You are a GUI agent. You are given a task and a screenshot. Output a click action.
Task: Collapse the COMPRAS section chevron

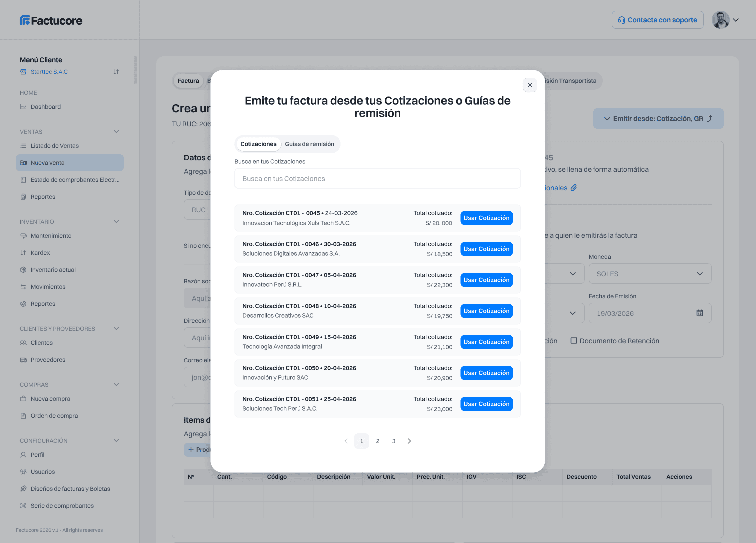(x=116, y=385)
